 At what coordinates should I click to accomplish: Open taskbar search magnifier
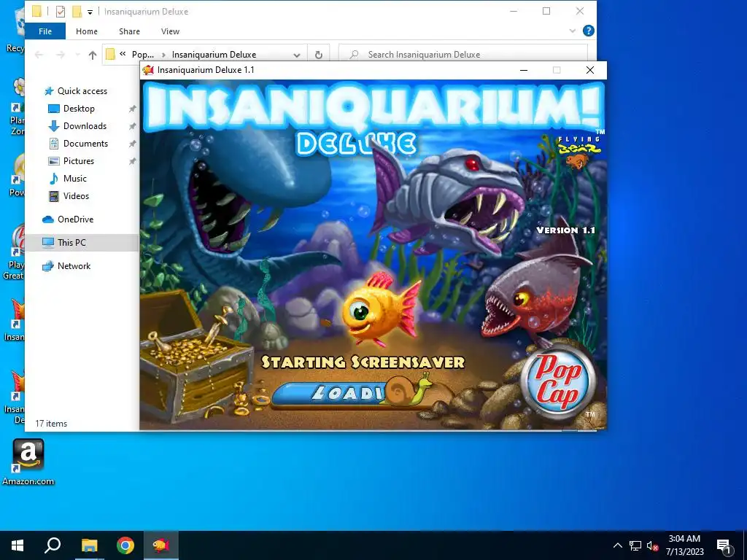53,545
